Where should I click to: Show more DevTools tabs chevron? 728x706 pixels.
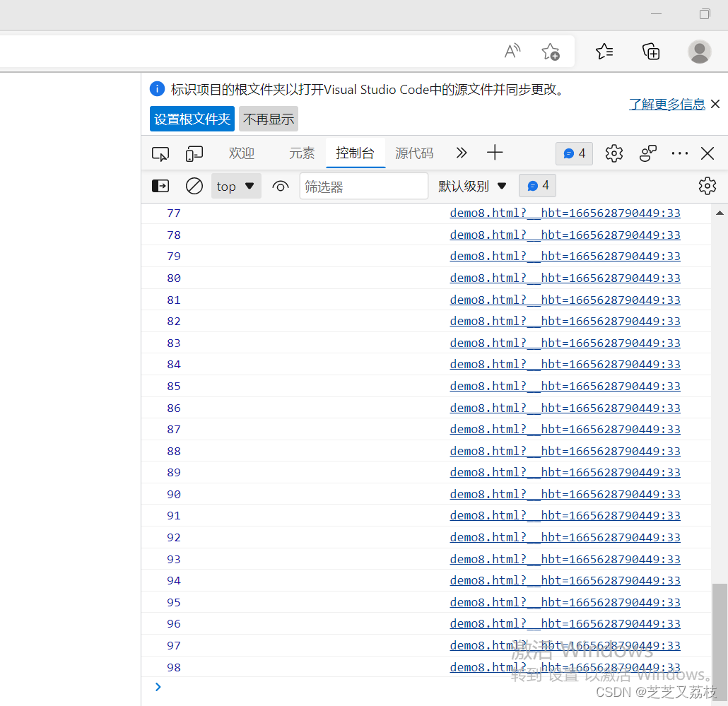click(x=461, y=153)
